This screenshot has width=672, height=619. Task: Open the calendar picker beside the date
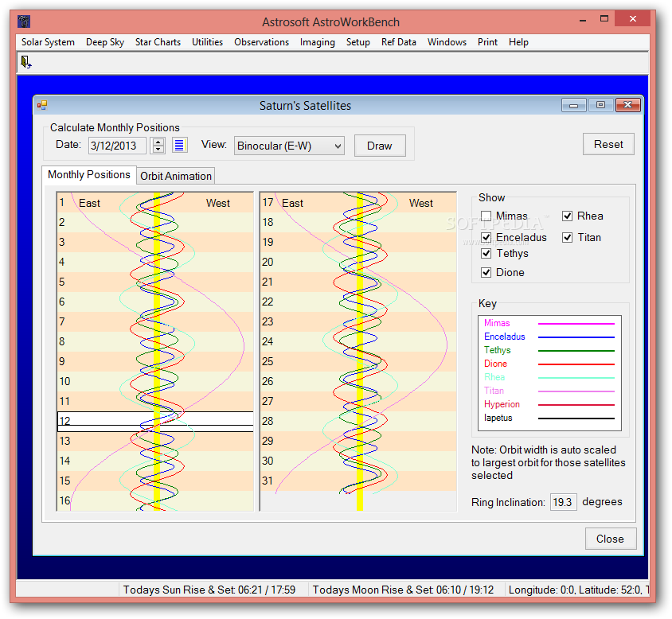[x=180, y=146]
